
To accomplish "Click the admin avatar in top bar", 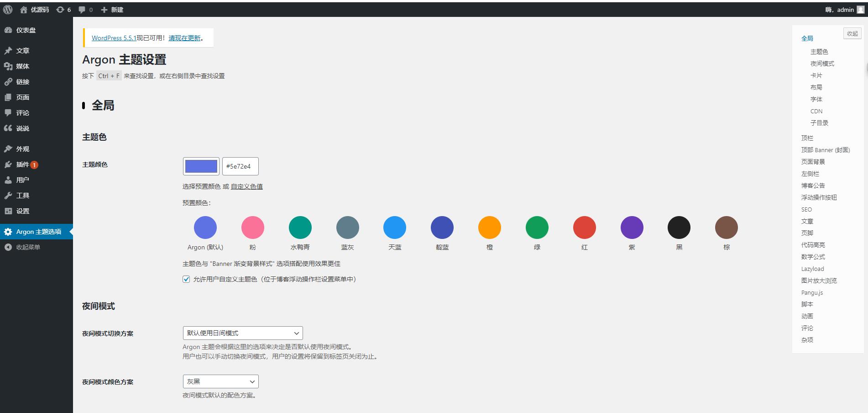I will tap(860, 10).
